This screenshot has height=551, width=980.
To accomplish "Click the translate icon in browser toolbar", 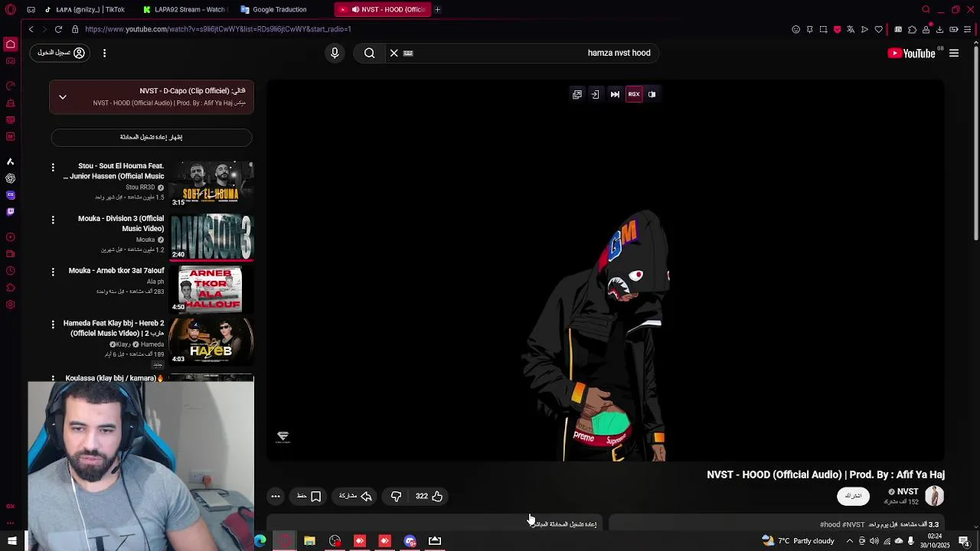I will (x=851, y=29).
